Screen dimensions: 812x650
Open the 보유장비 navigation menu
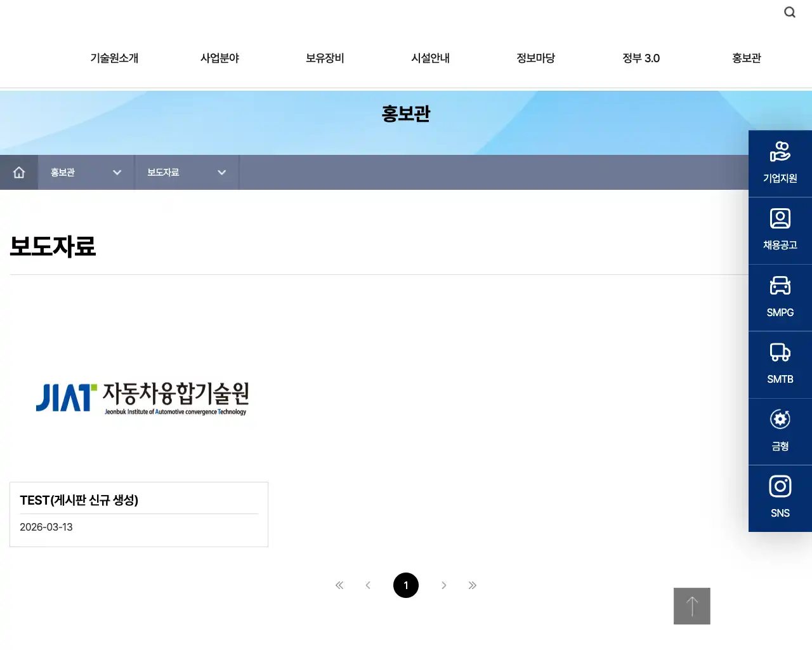click(x=324, y=58)
